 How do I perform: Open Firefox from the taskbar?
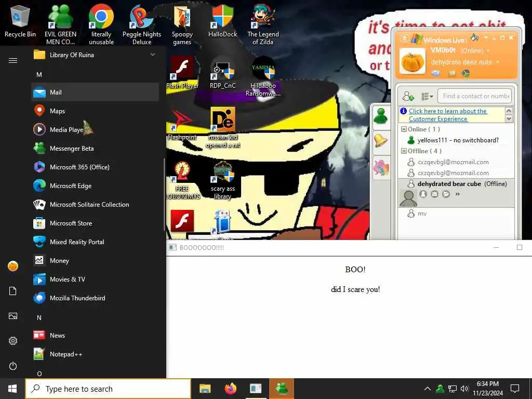coord(230,389)
